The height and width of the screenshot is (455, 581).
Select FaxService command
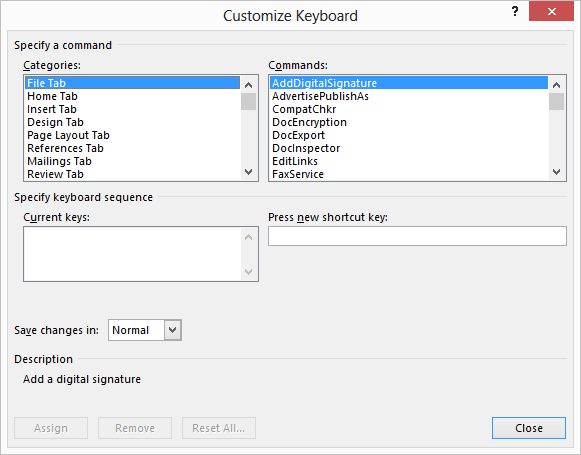coord(409,174)
